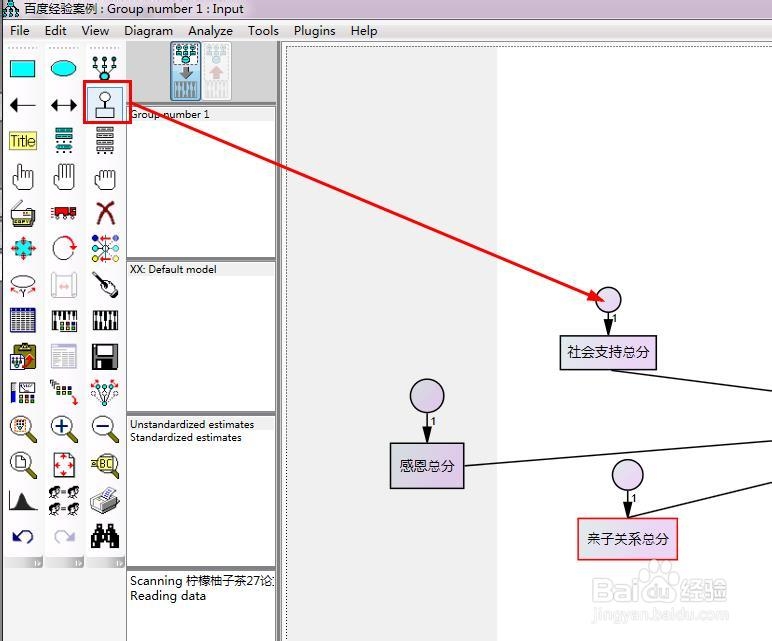
Task: Select the loupe magnifying glass tool
Action: pos(105,465)
